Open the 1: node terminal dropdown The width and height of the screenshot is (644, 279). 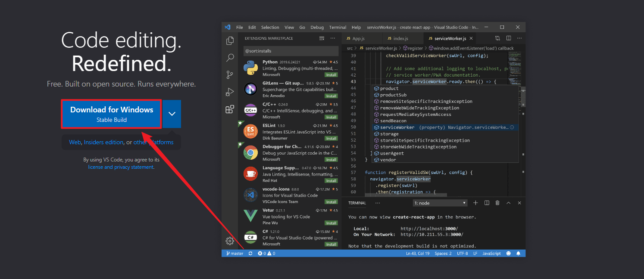pyautogui.click(x=440, y=203)
